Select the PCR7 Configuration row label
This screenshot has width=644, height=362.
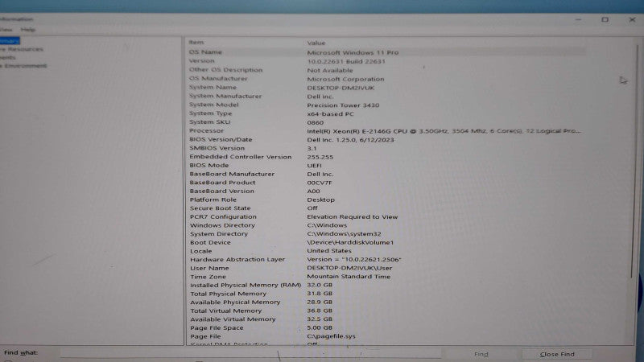(223, 216)
